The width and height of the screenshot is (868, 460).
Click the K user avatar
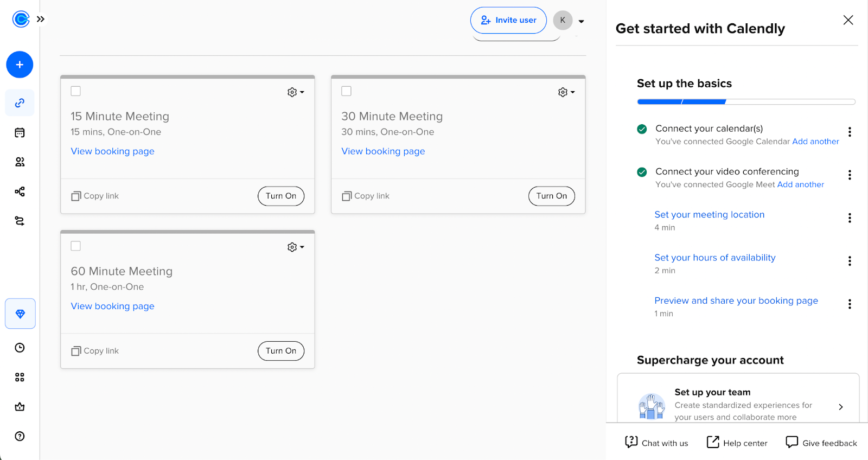(563, 20)
